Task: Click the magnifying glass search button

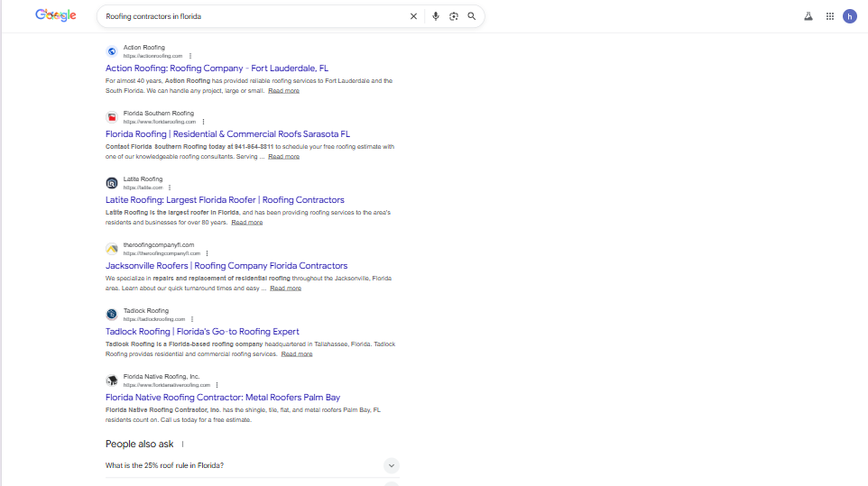Action: point(472,16)
